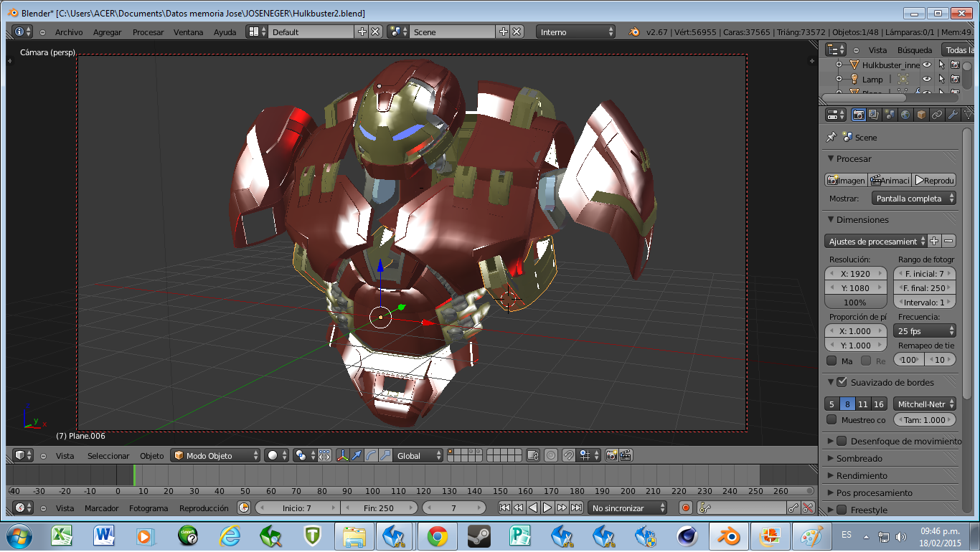
Task: Open the Archivo menu
Action: (x=69, y=32)
